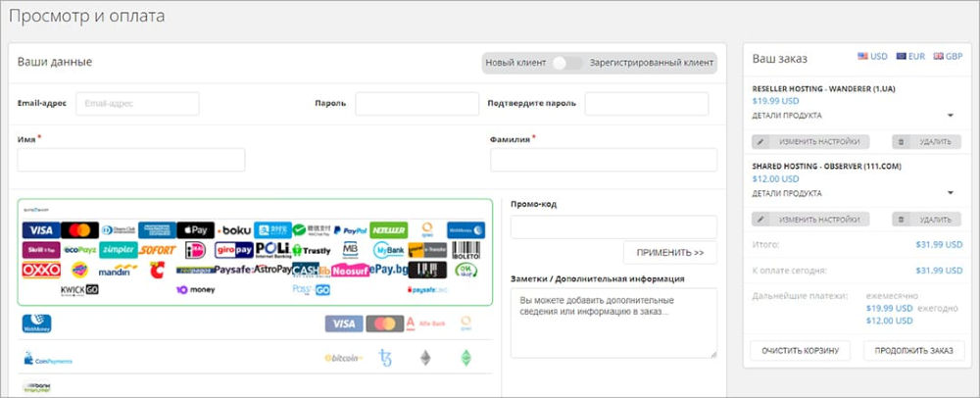
Task: Click ОЧИСТИТЬ КОРЗИНУ to clear cart
Action: click(x=800, y=351)
